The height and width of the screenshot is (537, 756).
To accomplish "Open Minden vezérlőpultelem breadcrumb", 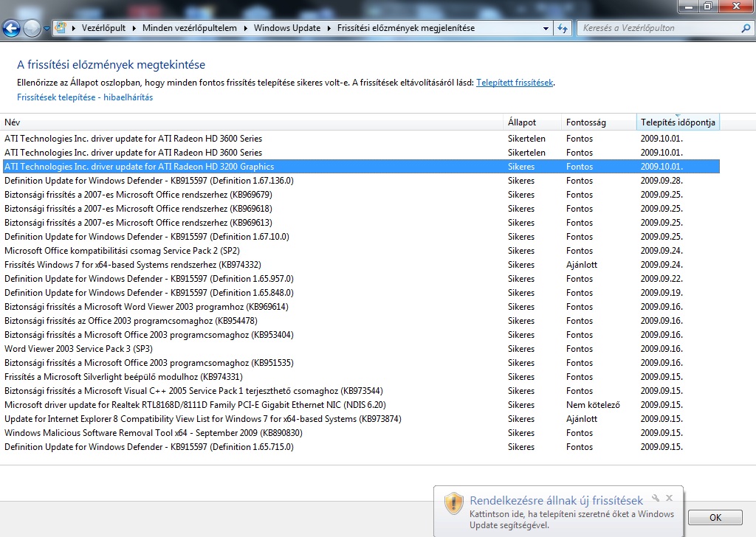I will [190, 28].
